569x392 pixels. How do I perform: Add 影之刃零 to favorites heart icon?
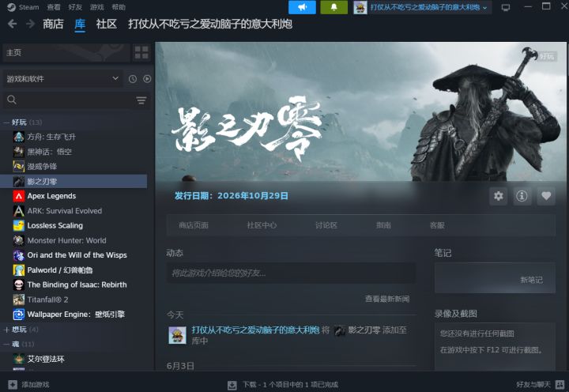coord(546,196)
